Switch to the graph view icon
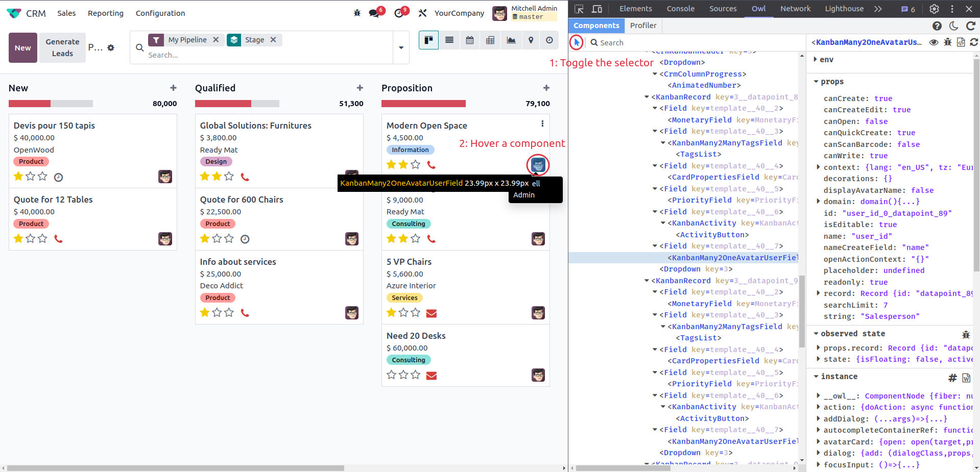The width and height of the screenshot is (980, 472). point(511,40)
